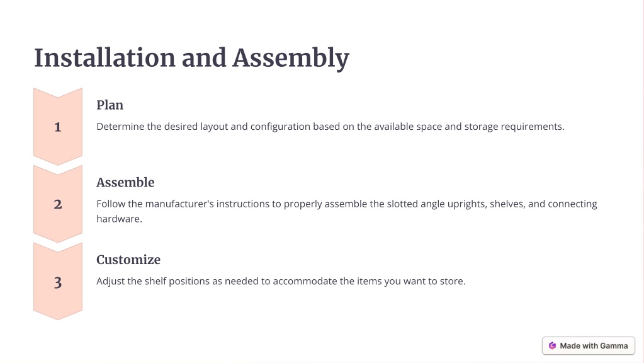This screenshot has width=644, height=363.
Task: Click the Gamma logo icon
Action: tap(553, 346)
